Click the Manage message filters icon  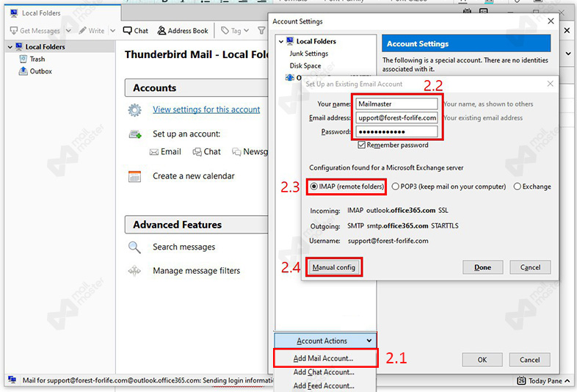point(134,271)
